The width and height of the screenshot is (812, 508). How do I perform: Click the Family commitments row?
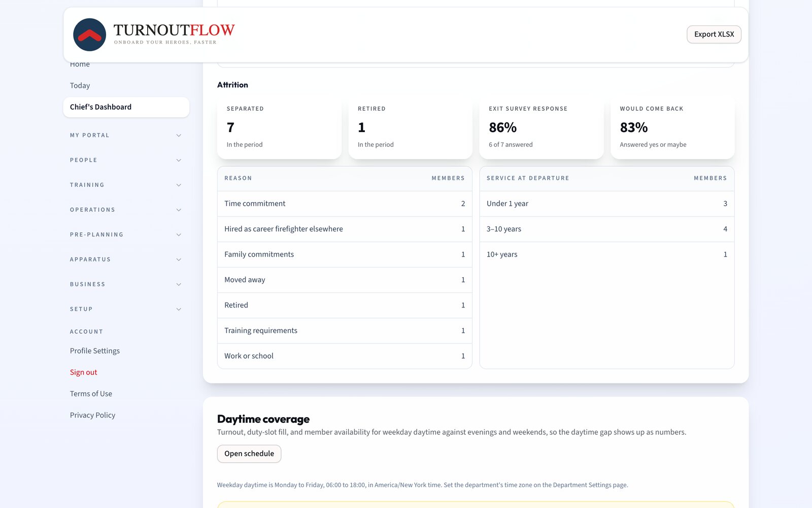pos(345,255)
